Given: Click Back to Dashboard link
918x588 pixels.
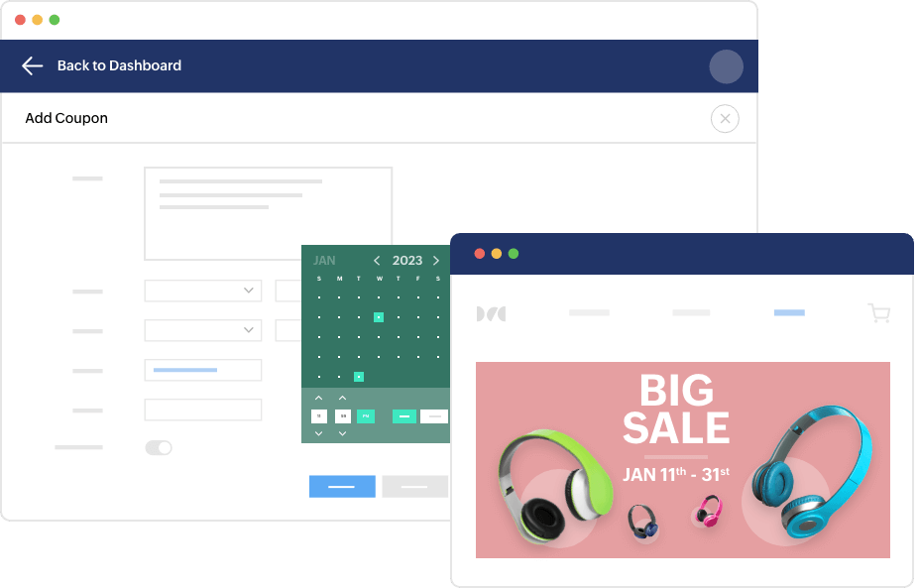Looking at the screenshot, I should click(119, 65).
